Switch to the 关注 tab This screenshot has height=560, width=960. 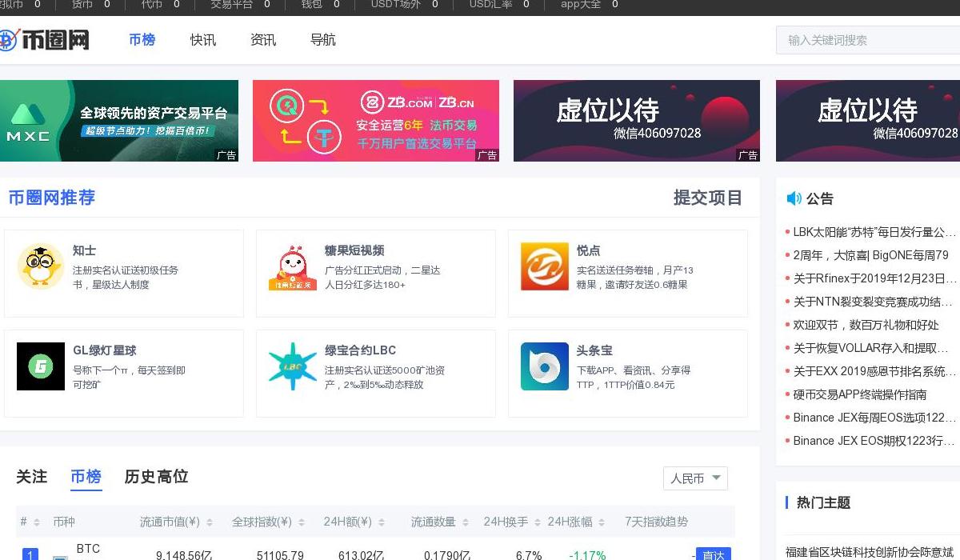pos(32,477)
